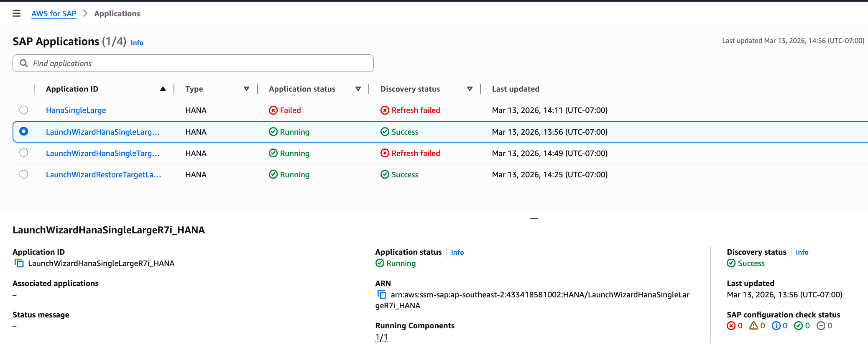Click the search magnifier icon
The image size is (868, 358).
click(x=24, y=63)
